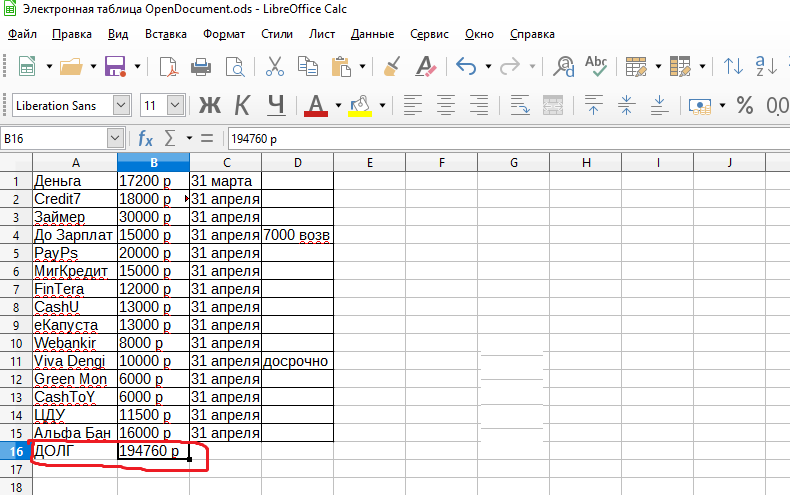Select row 17 header
790x495 pixels.
pyautogui.click(x=16, y=469)
